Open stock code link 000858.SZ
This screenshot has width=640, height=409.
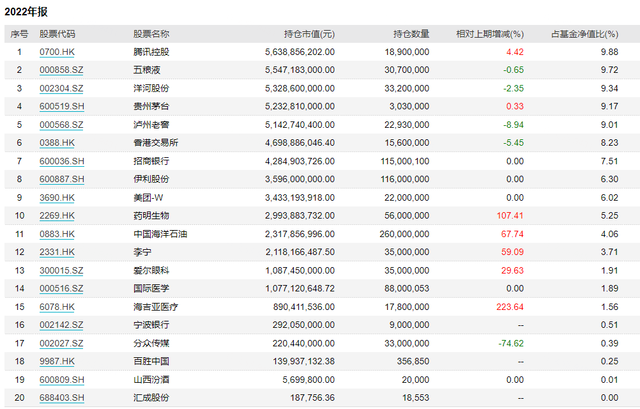click(x=61, y=70)
